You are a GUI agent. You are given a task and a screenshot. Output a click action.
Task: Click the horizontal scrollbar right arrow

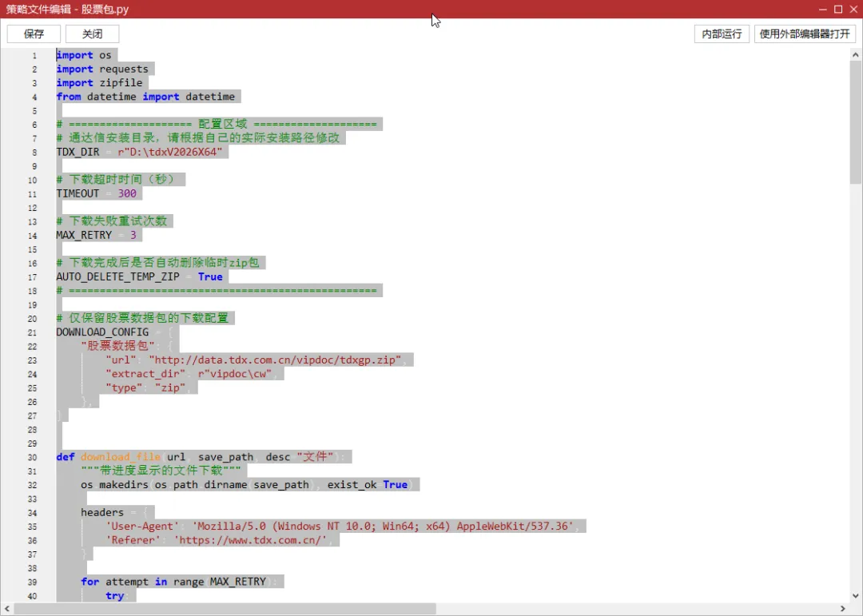(843, 608)
